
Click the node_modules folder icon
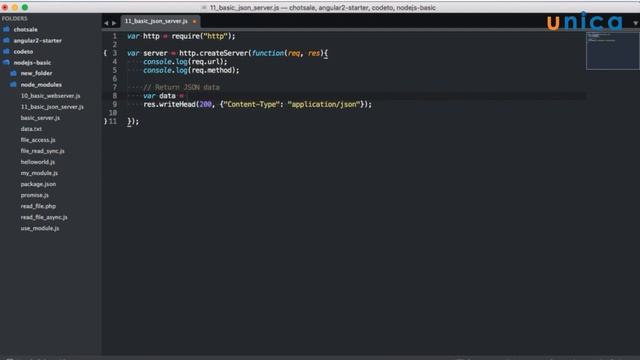tap(13, 84)
